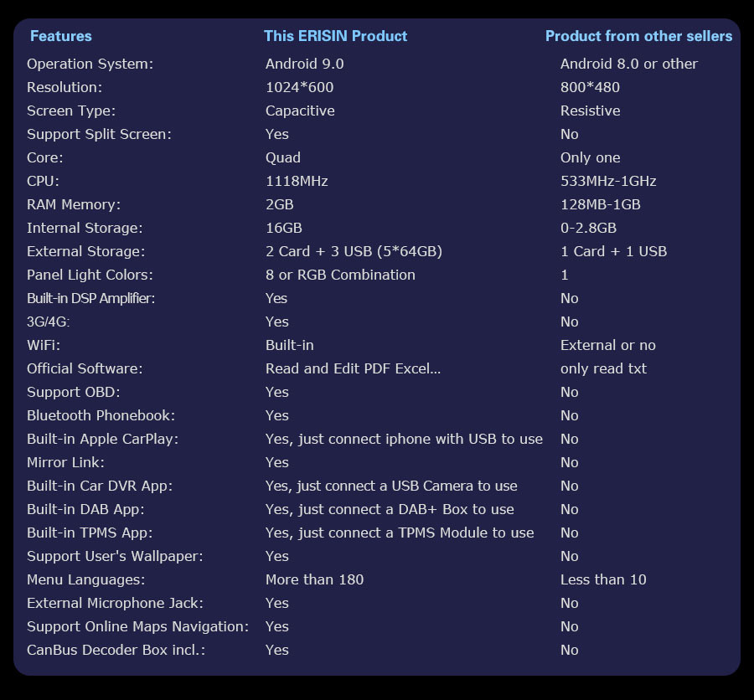Click the Android 9.0 value
This screenshot has height=700, width=754.
304,64
